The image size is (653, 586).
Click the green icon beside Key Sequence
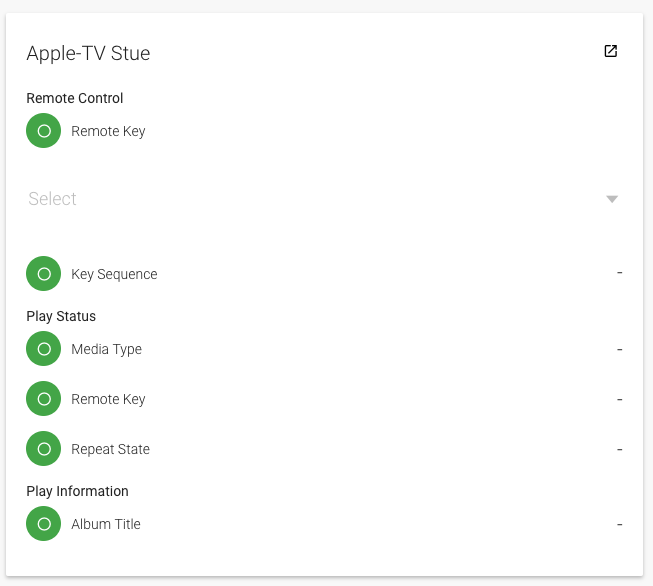[44, 274]
